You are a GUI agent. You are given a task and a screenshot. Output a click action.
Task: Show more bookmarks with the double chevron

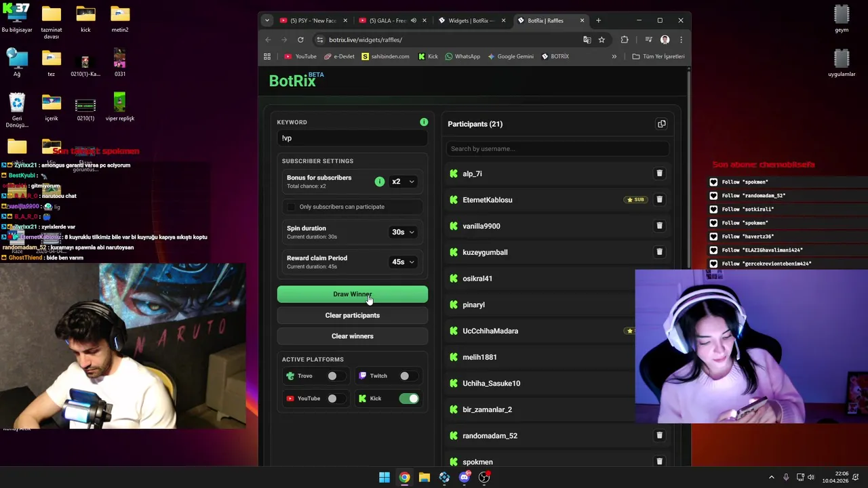pos(614,56)
